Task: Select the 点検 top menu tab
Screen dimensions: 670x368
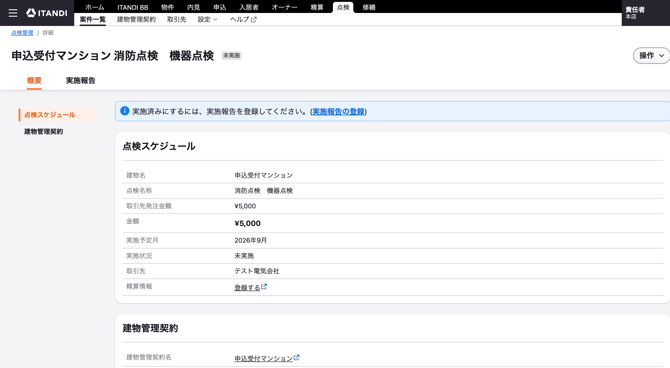Action: (343, 7)
